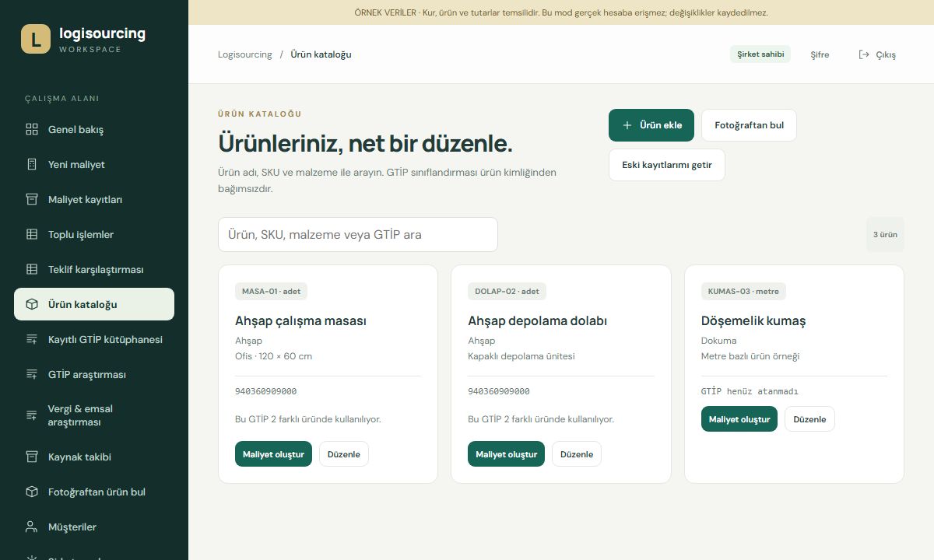
Task: Click the Maliyet kayıtları archive icon
Action: click(x=32, y=199)
